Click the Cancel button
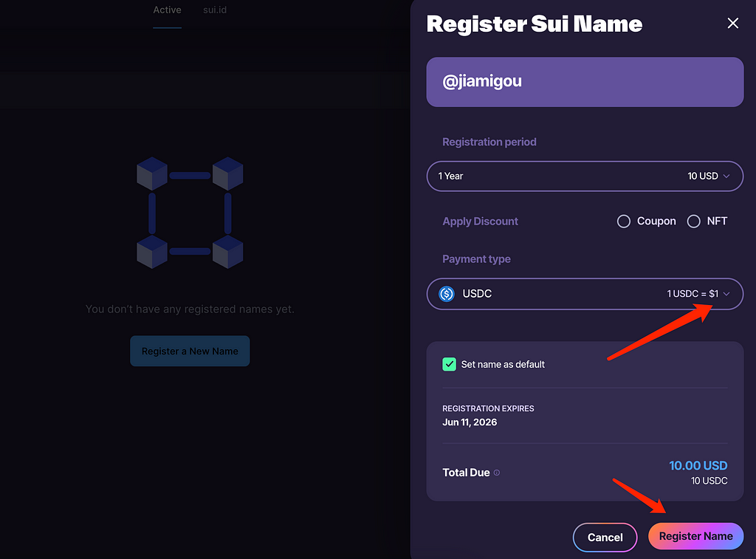 pyautogui.click(x=605, y=538)
